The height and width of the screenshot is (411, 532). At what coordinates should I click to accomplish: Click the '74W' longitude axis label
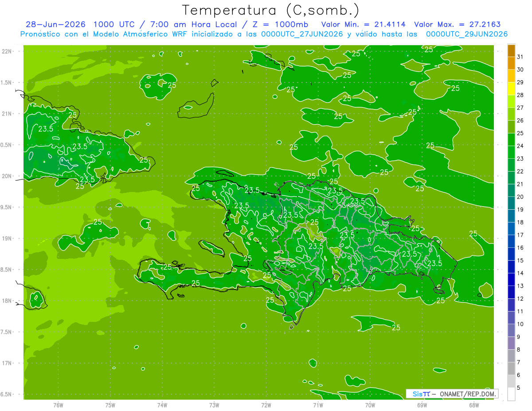162,406
